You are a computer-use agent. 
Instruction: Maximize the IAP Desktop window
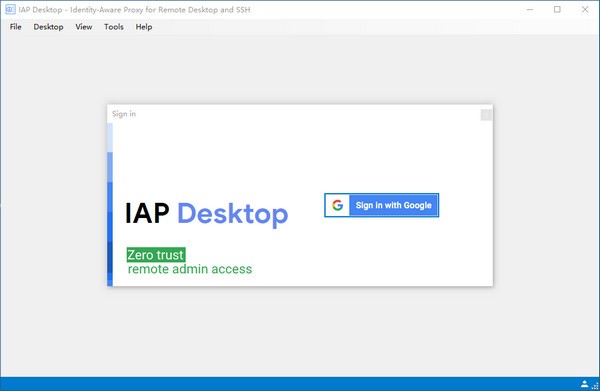tap(557, 10)
